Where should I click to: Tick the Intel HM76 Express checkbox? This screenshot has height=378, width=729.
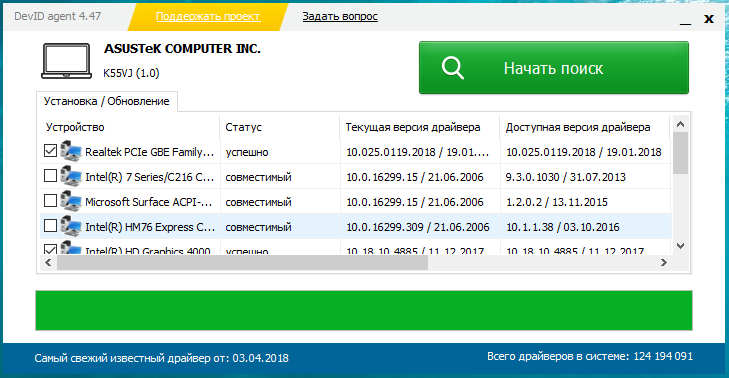click(50, 226)
